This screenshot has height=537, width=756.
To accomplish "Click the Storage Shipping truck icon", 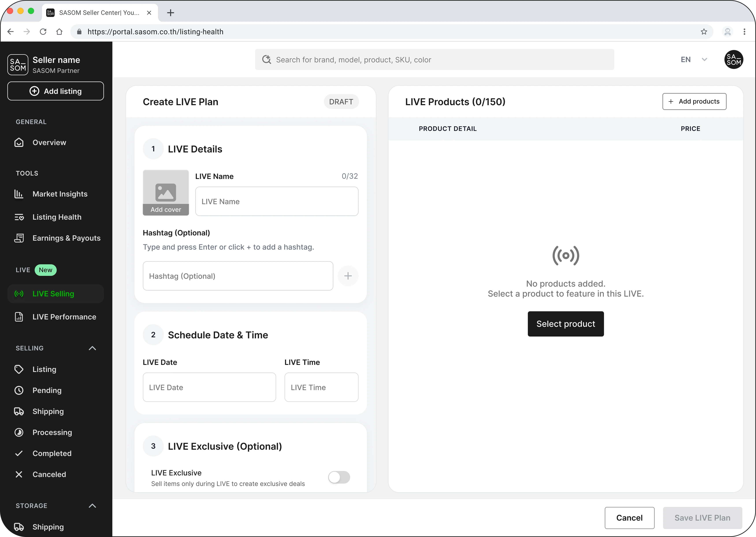I will [x=19, y=527].
